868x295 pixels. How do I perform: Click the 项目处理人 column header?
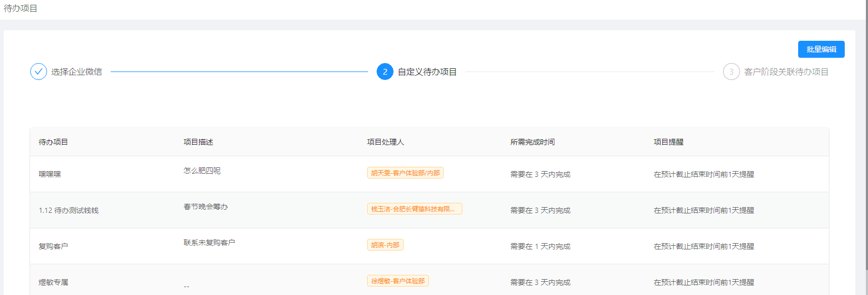click(386, 142)
